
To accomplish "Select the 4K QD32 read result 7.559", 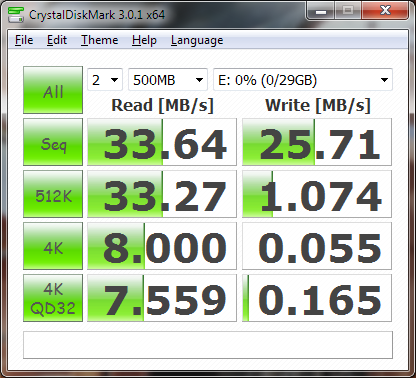I will tap(162, 298).
